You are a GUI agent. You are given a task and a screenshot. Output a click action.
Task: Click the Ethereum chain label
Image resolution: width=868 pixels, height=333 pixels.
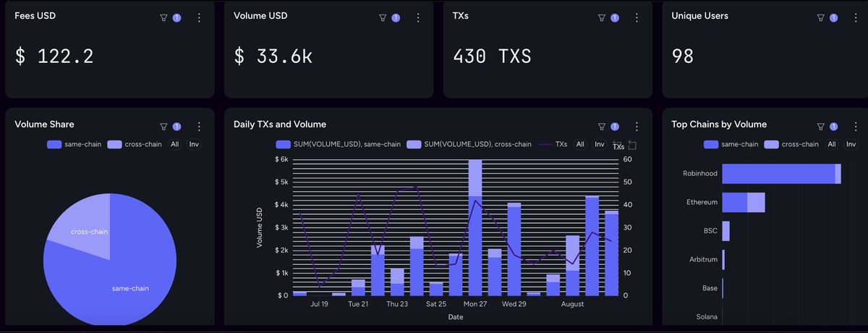(702, 202)
